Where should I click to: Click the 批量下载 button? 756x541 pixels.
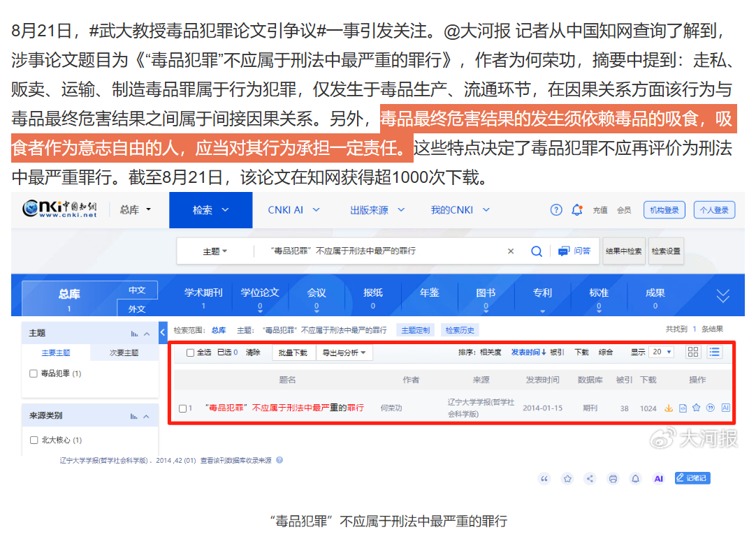293,353
